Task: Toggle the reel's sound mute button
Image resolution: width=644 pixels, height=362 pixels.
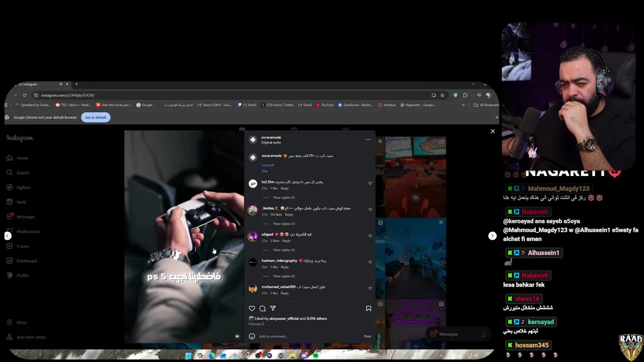Action: click(237, 336)
